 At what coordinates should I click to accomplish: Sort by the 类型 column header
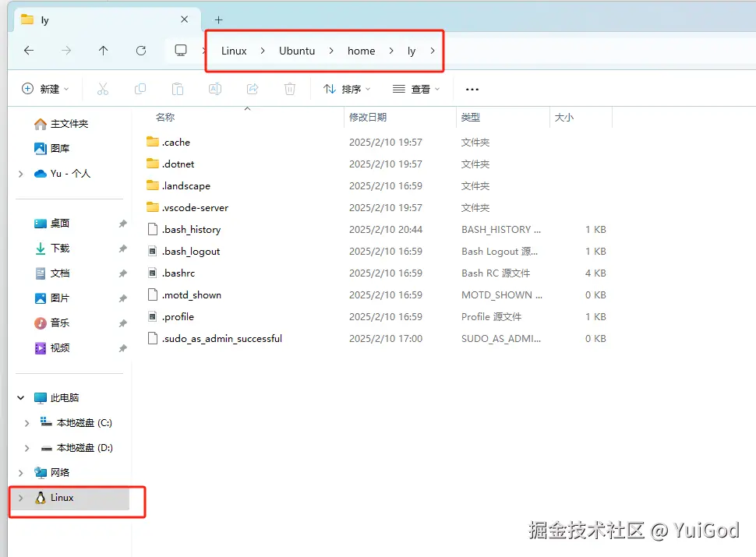click(x=471, y=117)
